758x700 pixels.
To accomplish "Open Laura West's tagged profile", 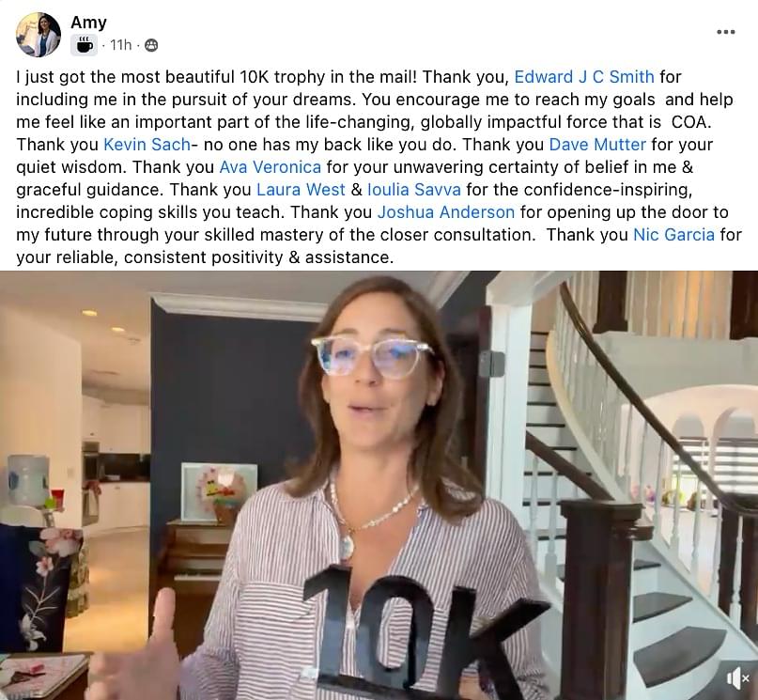I will pos(301,190).
